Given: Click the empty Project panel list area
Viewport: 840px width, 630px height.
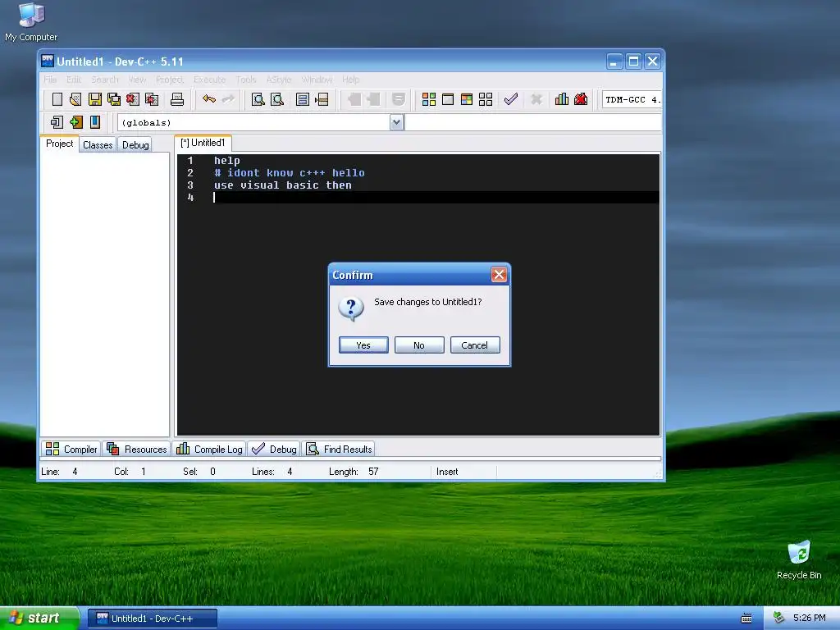Looking at the screenshot, I should click(105, 294).
